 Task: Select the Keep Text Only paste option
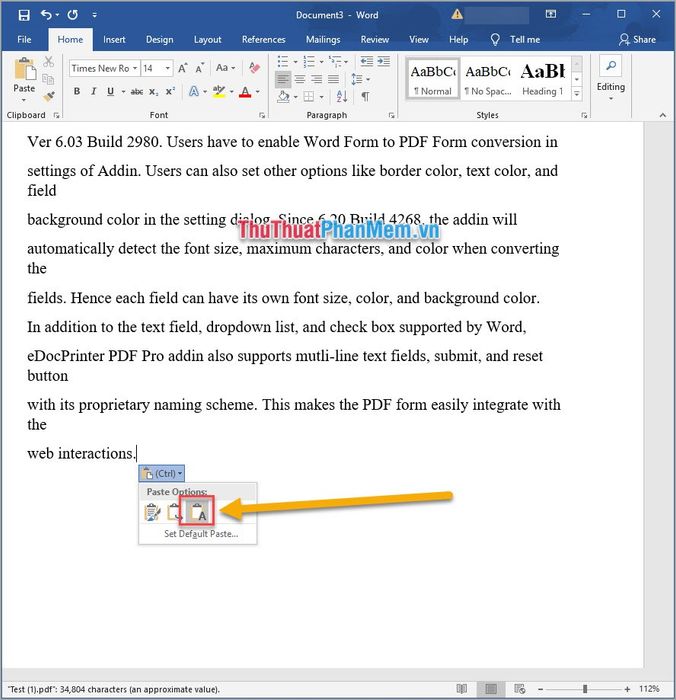(197, 511)
